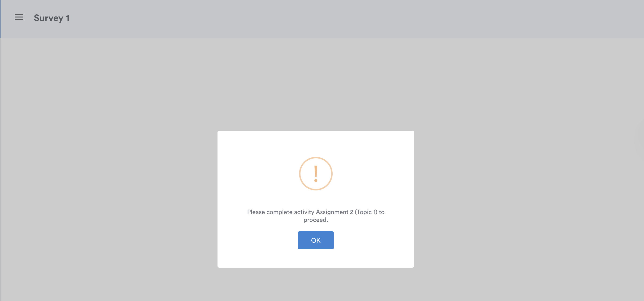Click the thin blue line at window's left edge
This screenshot has width=644, height=301.
[x=0, y=19]
